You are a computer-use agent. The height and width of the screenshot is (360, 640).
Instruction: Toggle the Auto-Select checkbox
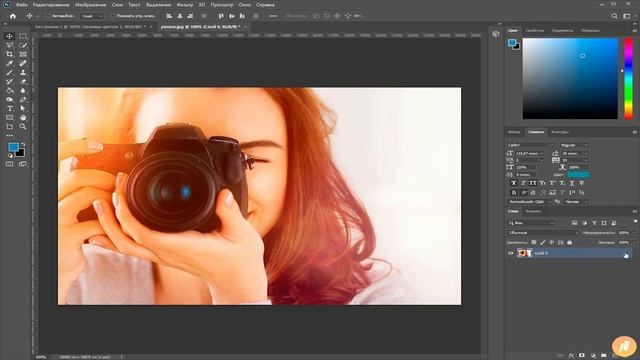click(48, 16)
